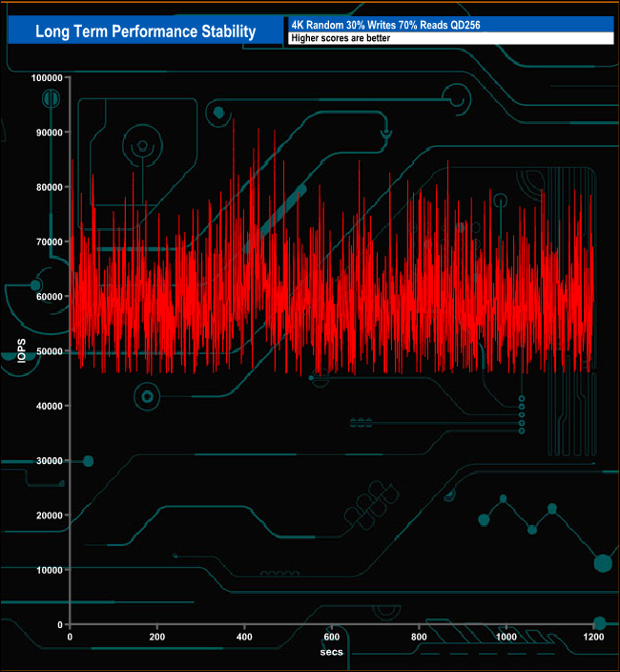620x672 pixels.
Task: Click the secs x-axis label
Action: point(331,652)
